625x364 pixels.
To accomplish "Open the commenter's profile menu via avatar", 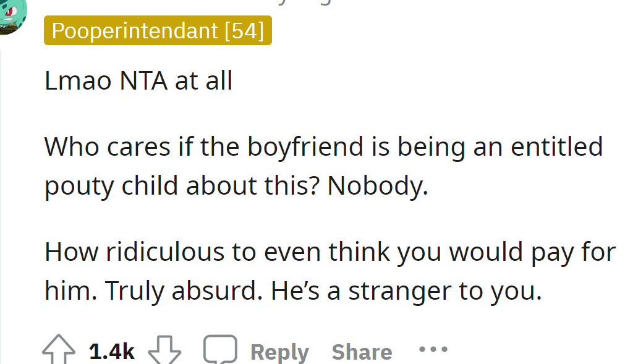I will click(x=14, y=14).
